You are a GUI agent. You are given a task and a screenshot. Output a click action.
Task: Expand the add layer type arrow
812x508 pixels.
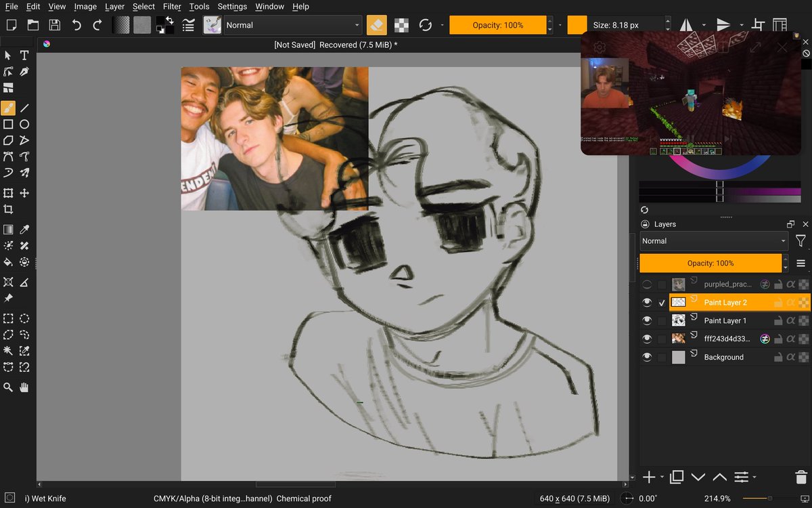click(x=660, y=478)
